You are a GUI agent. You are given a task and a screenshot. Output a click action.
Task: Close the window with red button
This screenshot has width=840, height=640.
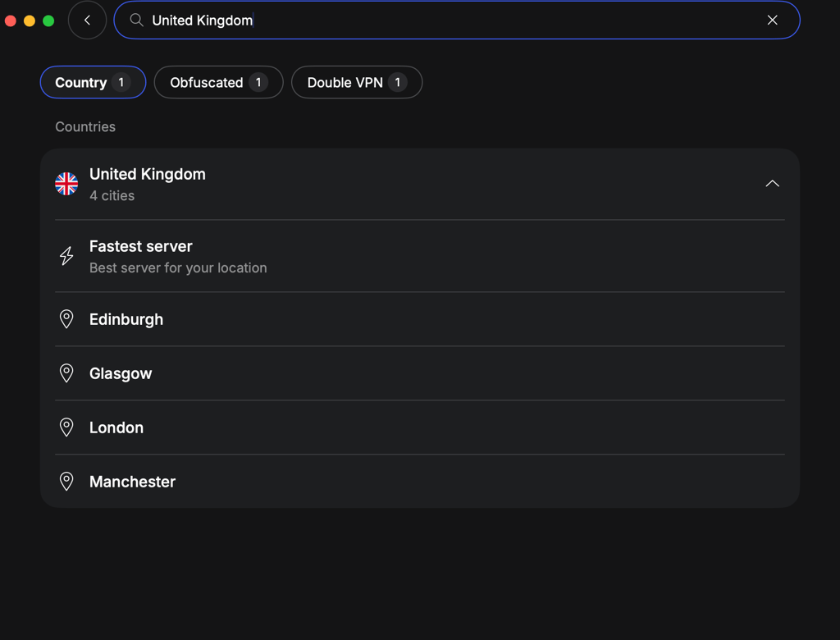coord(10,21)
